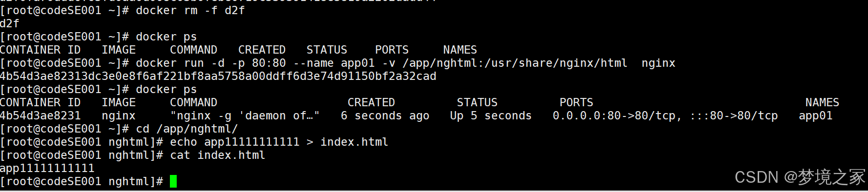Click the nginx image name in row
This screenshot has height=192, width=868.
pos(119,115)
